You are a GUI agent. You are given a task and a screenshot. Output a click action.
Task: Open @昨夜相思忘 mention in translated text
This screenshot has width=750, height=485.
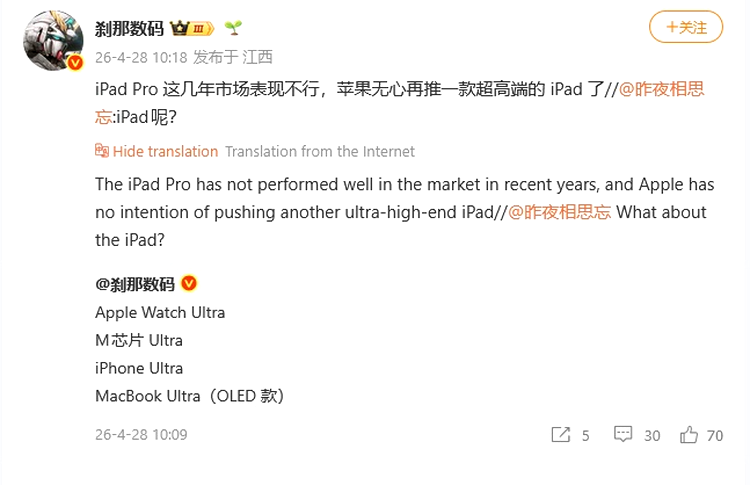(x=560, y=213)
